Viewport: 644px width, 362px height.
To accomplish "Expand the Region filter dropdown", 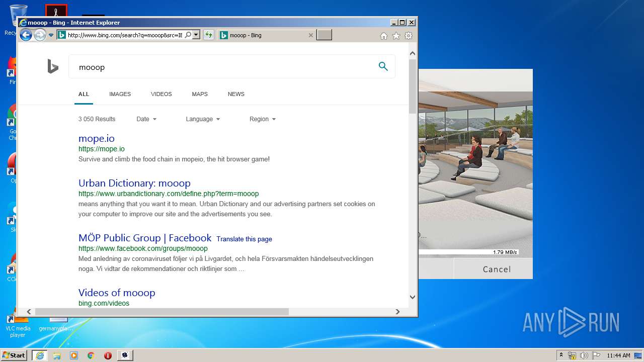I will click(x=263, y=119).
